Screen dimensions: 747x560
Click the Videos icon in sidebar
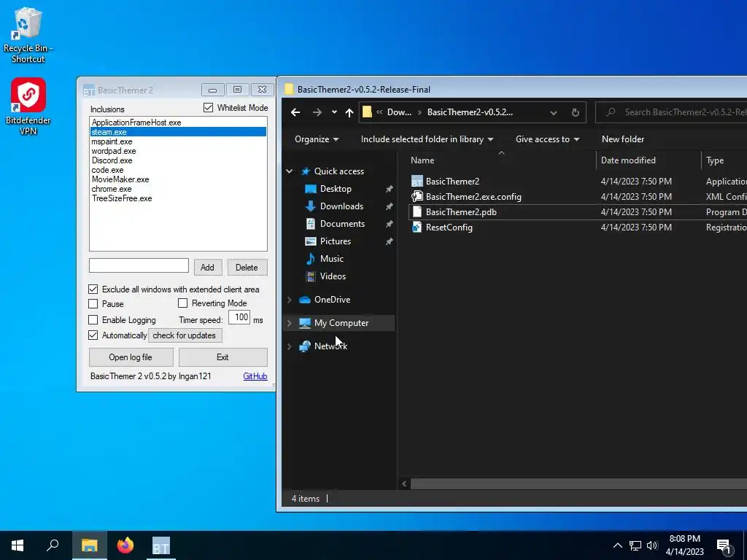[x=310, y=276]
